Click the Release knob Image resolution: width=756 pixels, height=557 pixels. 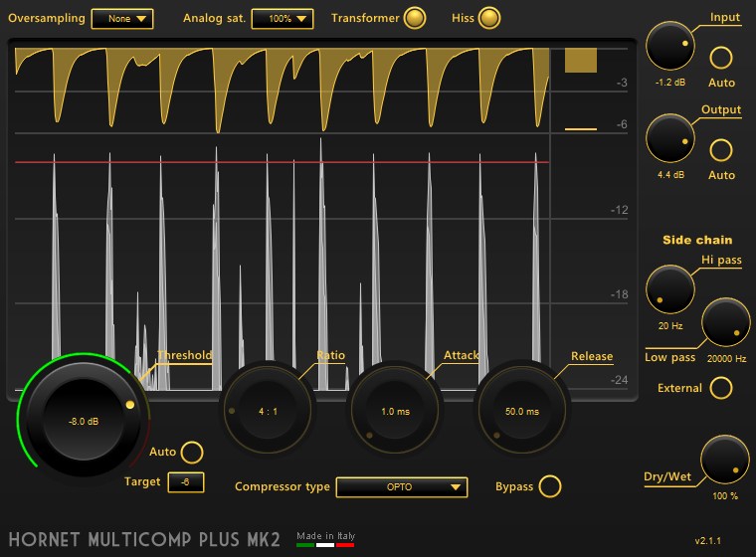click(522, 410)
